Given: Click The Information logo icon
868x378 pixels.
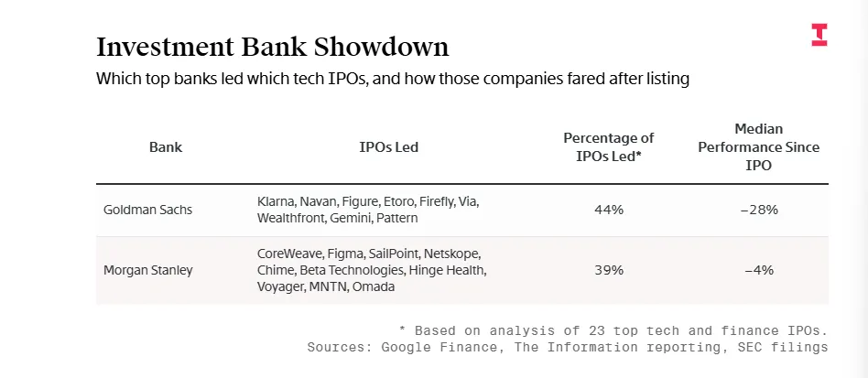Looking at the screenshot, I should (819, 35).
